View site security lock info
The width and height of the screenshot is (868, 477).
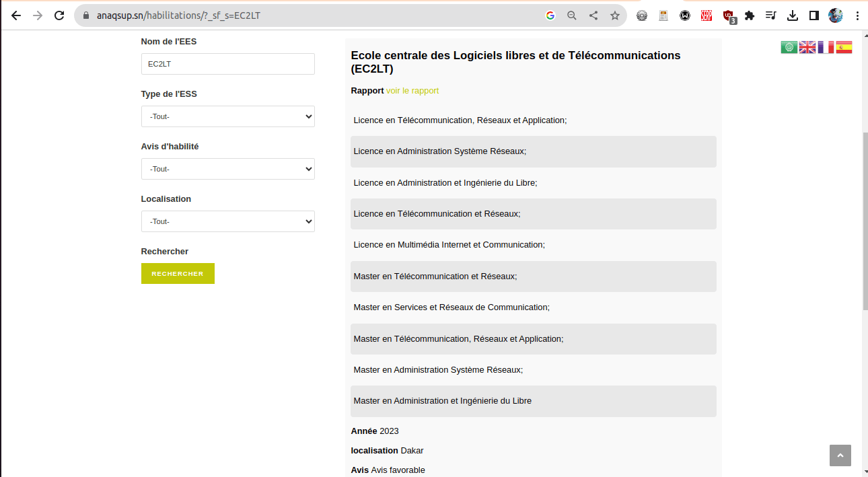point(86,15)
